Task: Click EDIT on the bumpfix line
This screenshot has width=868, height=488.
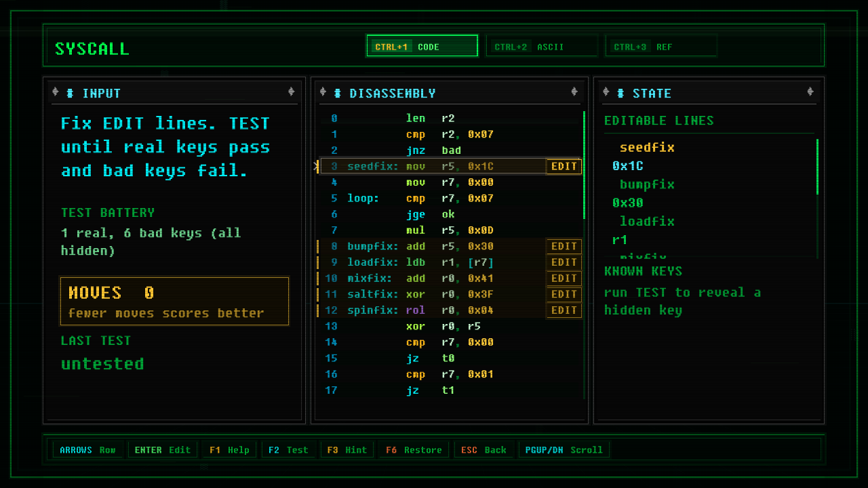Action: pos(564,246)
